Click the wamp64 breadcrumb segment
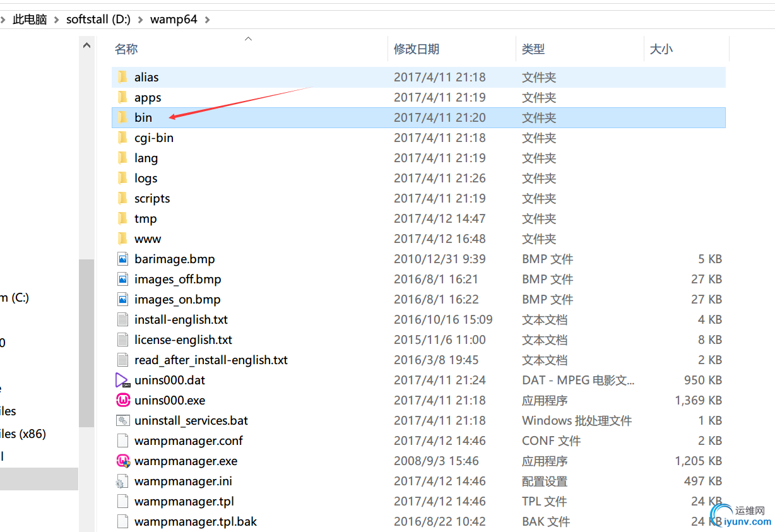 174,20
